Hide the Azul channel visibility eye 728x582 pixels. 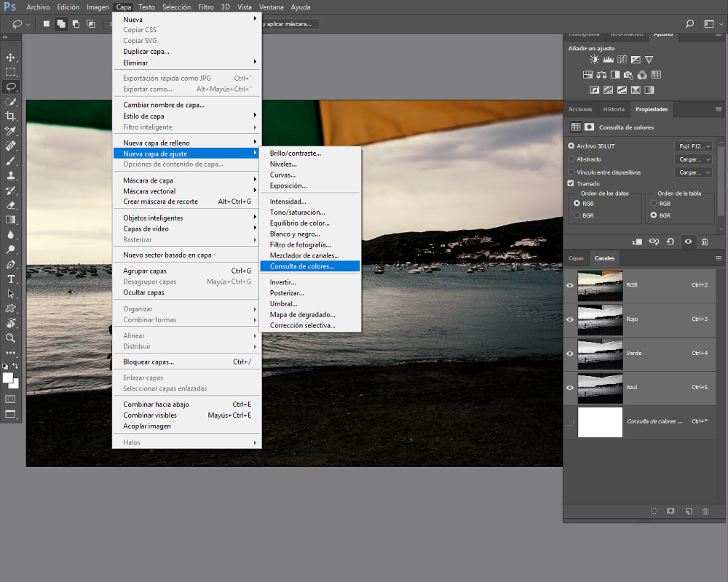coord(570,388)
